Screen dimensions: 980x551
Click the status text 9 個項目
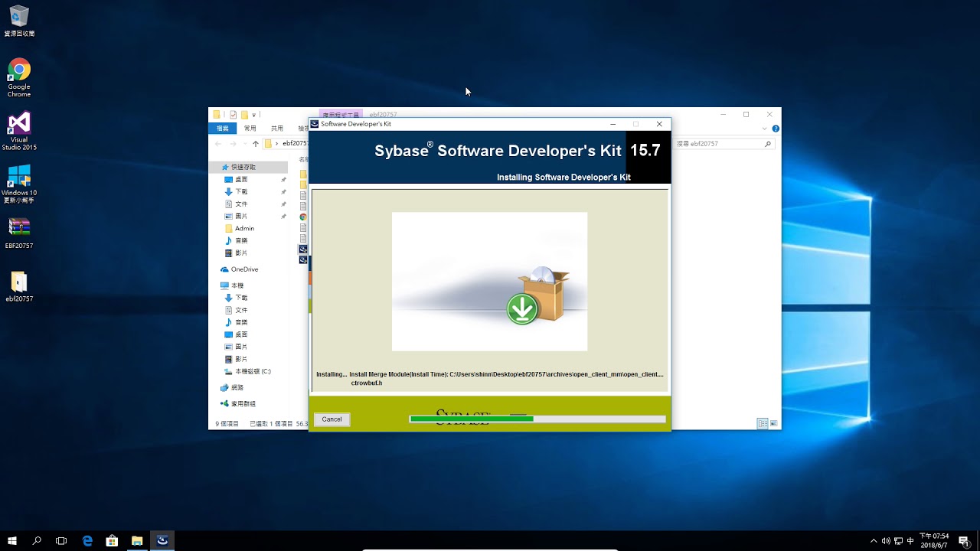tap(227, 423)
